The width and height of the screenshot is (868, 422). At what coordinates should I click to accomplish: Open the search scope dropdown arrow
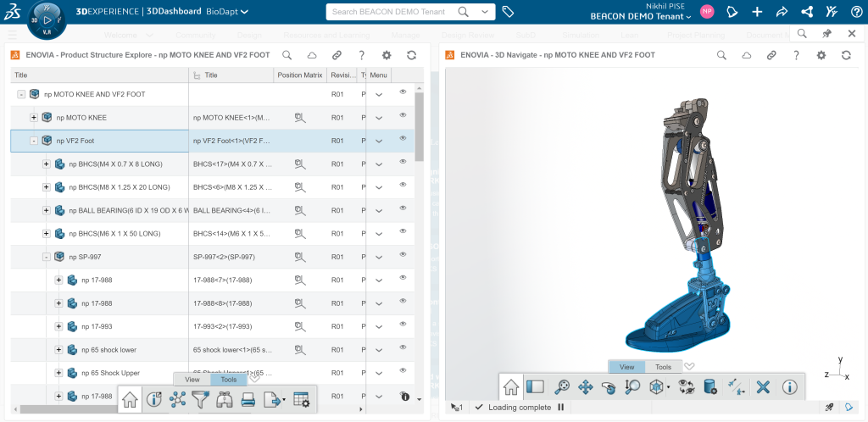coord(486,12)
